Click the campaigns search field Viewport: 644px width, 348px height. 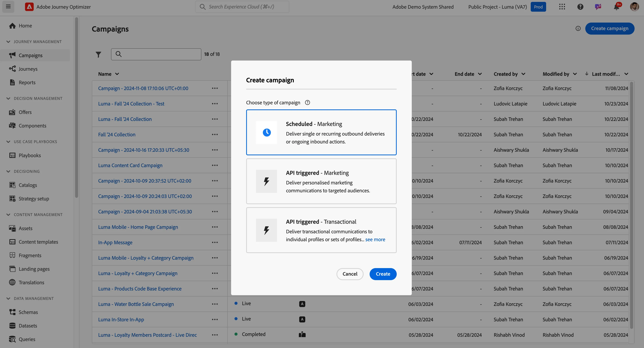(x=156, y=54)
